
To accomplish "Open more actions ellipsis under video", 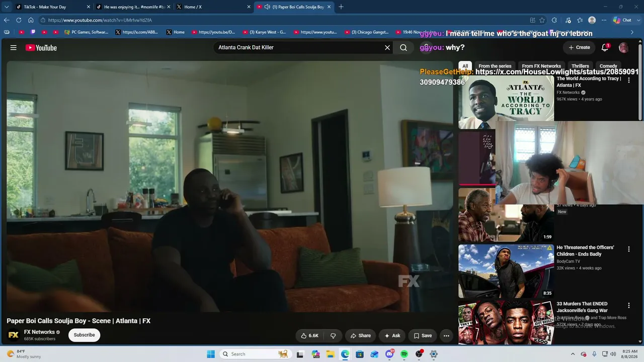I will coord(446,336).
